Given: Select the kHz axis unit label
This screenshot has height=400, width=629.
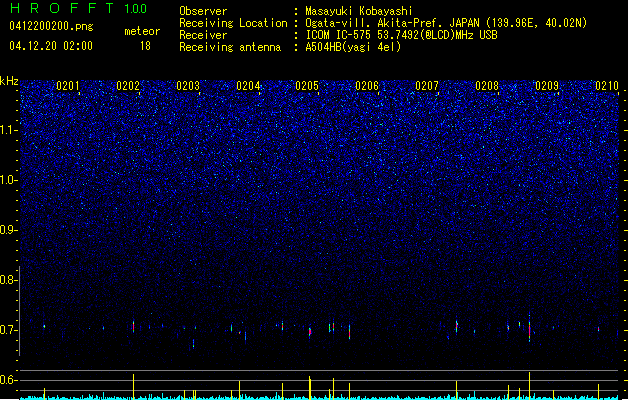Looking at the screenshot, I should coord(9,81).
